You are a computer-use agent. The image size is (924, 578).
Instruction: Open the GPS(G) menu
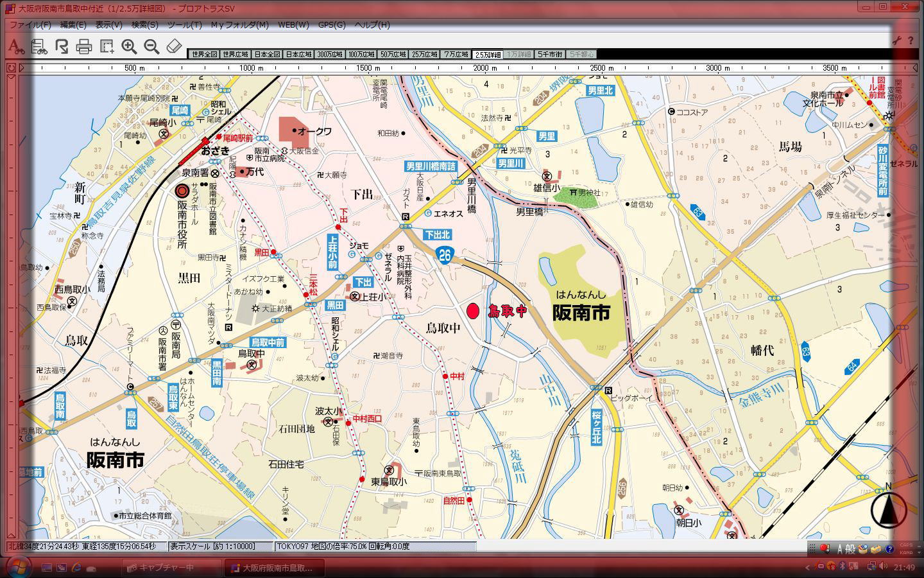coord(332,25)
